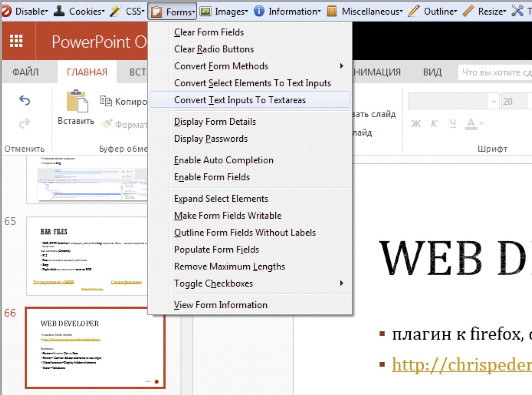Switch to the ГЛАВНАЯ tab
This screenshot has height=395, width=532.
click(87, 72)
